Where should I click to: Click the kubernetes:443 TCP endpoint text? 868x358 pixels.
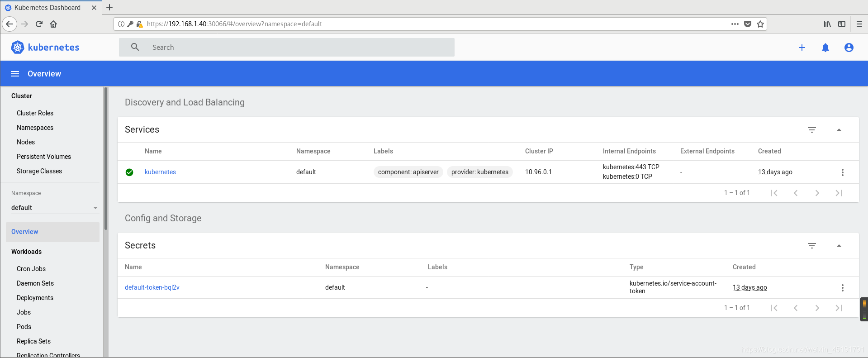click(631, 167)
